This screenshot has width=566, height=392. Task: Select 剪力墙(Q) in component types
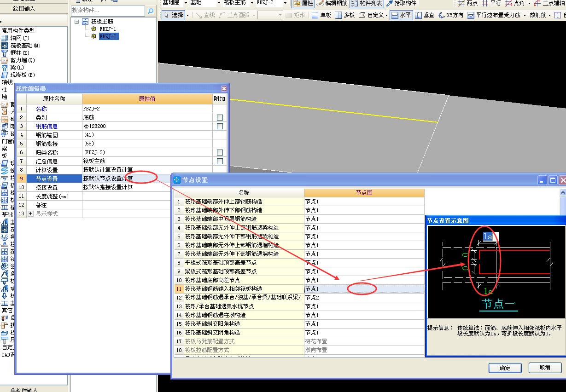pyautogui.click(x=18, y=60)
